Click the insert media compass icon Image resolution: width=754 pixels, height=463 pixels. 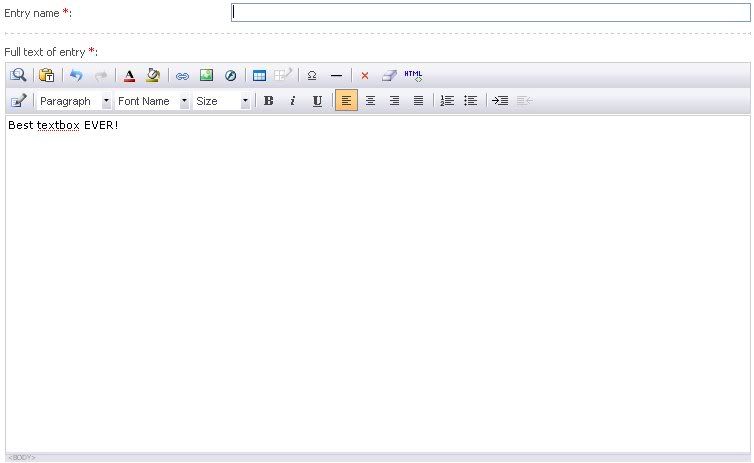(231, 75)
